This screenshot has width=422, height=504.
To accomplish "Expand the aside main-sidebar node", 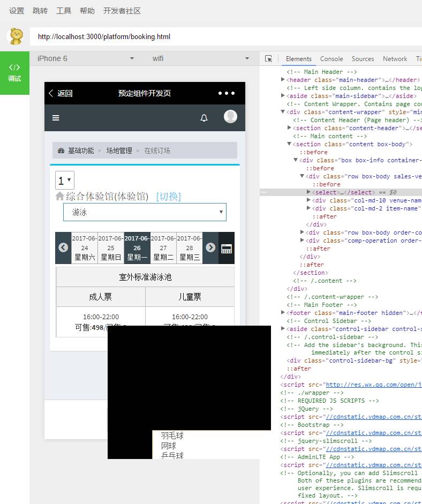I will 283,95.
